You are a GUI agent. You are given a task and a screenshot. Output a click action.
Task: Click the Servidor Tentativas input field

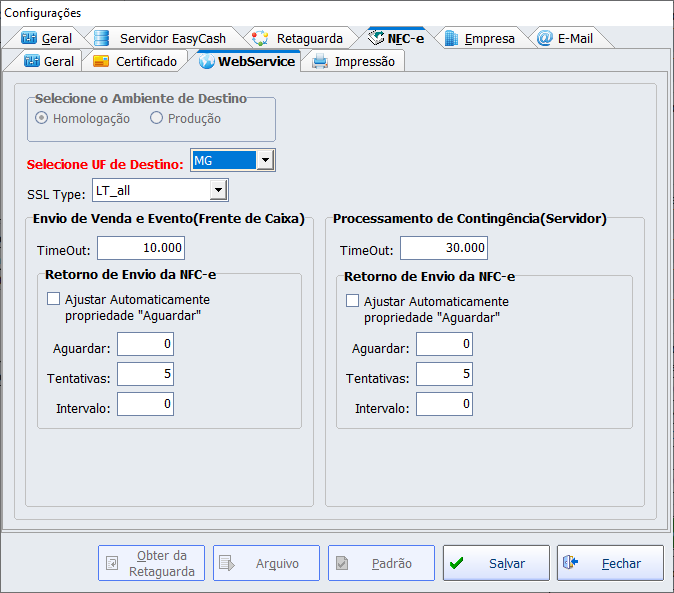(x=444, y=374)
